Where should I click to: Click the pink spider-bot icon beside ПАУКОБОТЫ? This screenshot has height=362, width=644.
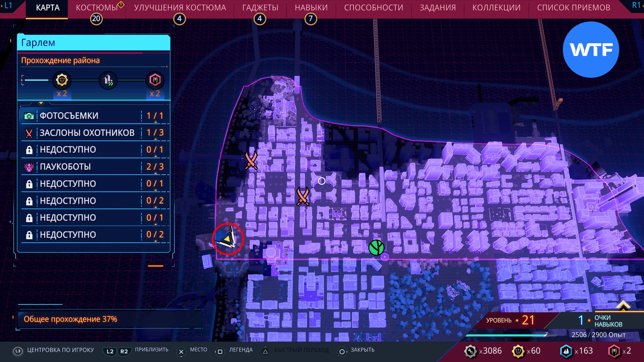pyautogui.click(x=29, y=167)
